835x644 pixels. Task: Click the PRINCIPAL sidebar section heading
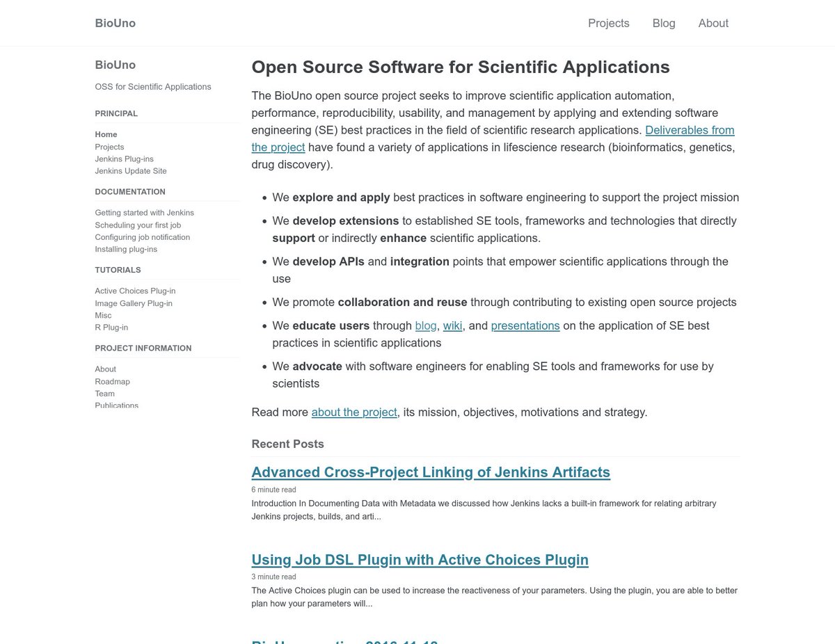pos(116,113)
